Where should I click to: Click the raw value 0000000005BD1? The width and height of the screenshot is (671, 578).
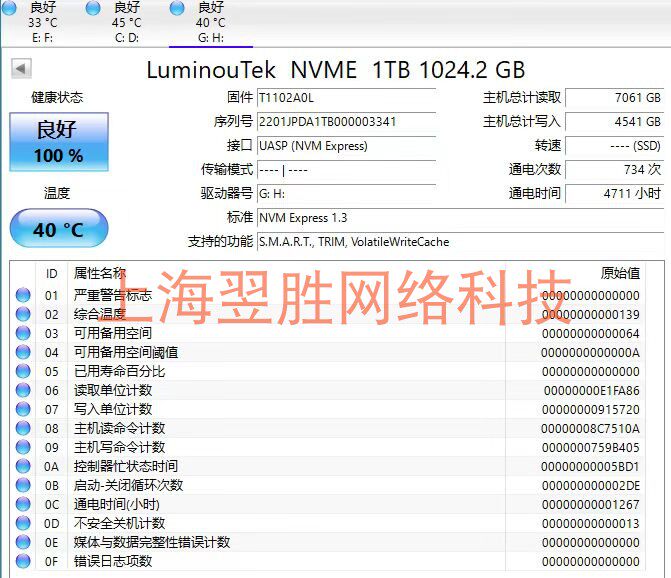(590, 466)
